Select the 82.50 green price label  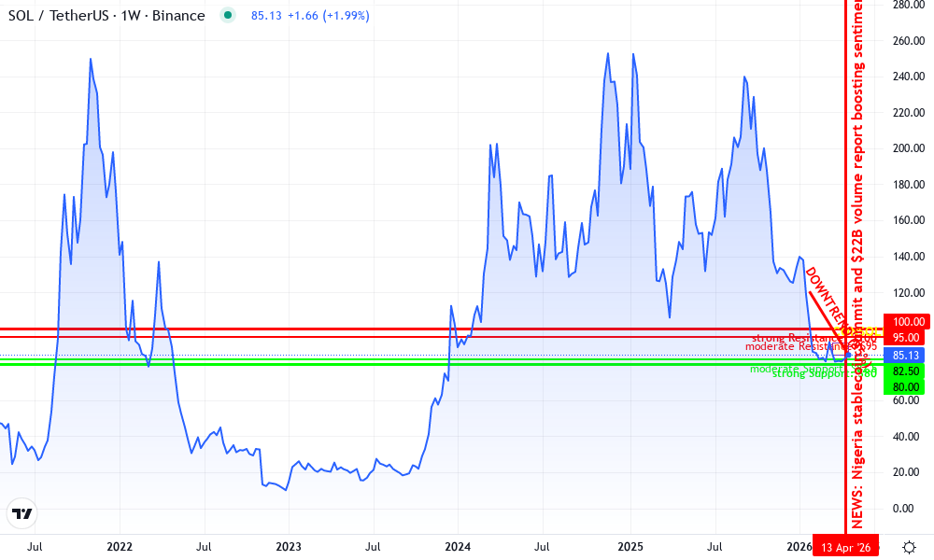pyautogui.click(x=904, y=371)
